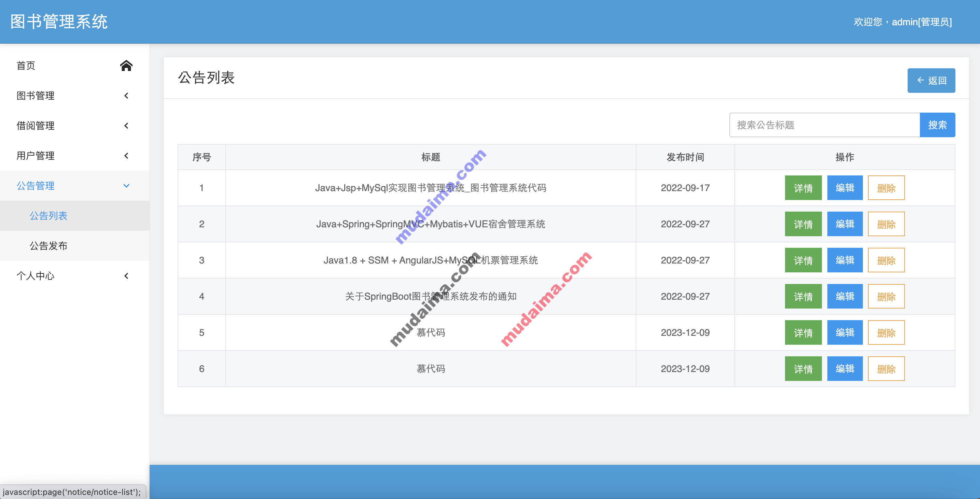Click the 序号 column header

201,157
